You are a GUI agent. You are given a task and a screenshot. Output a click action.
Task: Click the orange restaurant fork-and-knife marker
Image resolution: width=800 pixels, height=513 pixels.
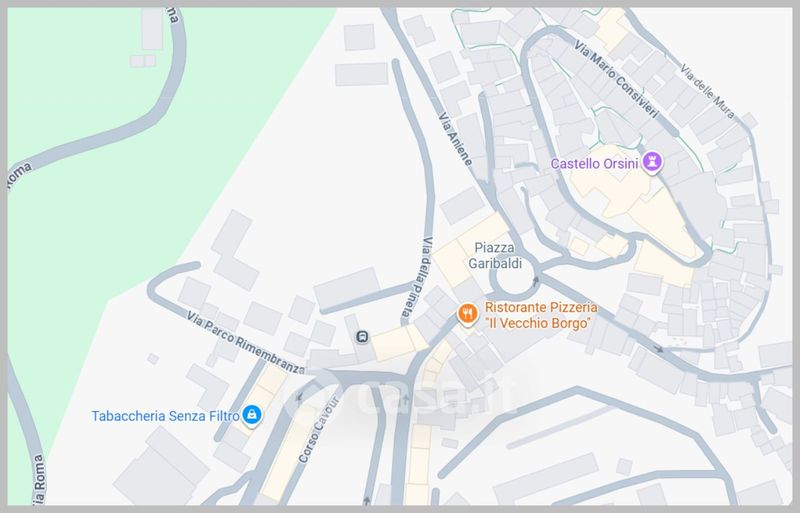click(x=467, y=314)
